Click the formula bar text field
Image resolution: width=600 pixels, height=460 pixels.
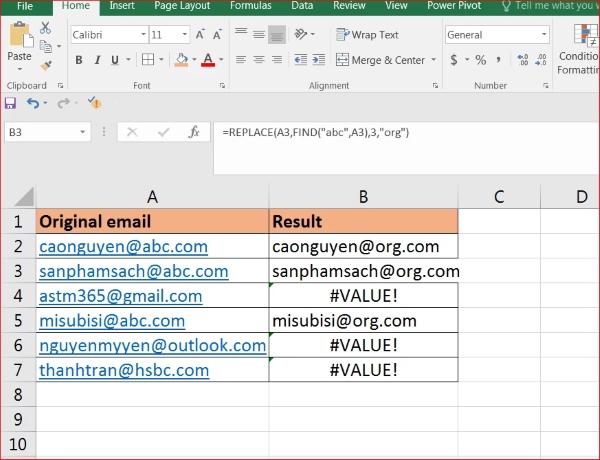[x=400, y=132]
